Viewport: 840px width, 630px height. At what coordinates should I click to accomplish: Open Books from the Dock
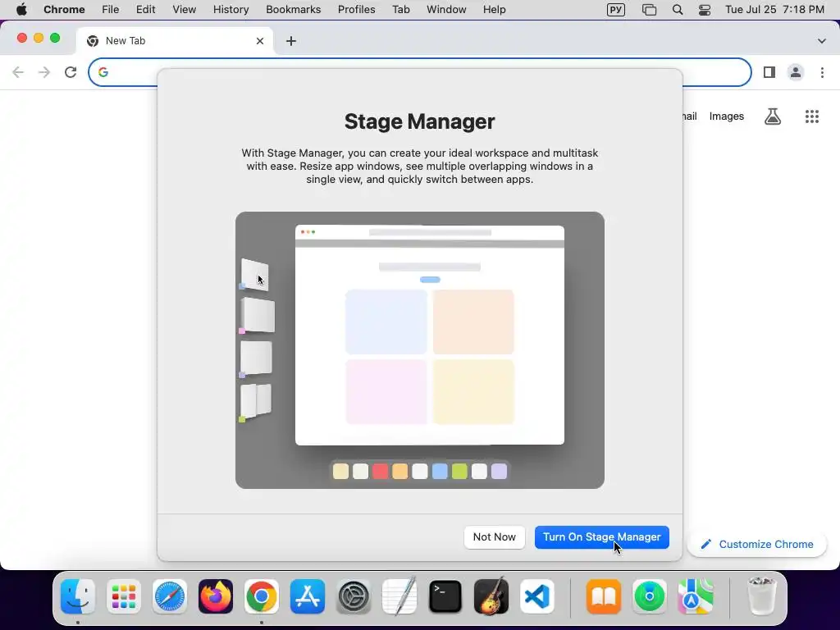(603, 596)
